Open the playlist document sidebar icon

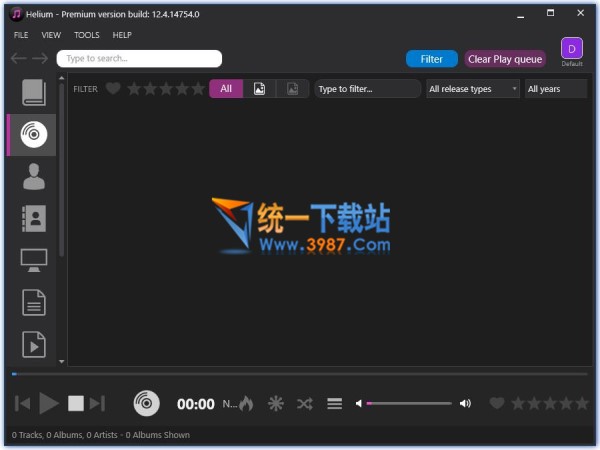pyautogui.click(x=33, y=302)
